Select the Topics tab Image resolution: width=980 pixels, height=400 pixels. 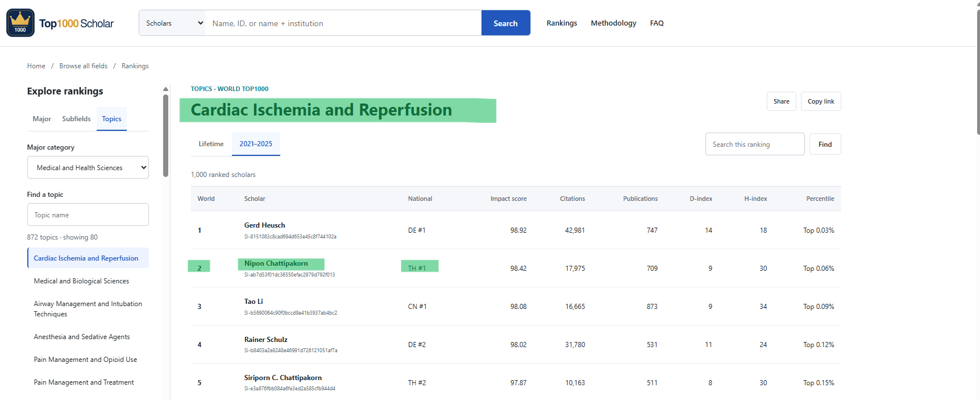coord(111,119)
